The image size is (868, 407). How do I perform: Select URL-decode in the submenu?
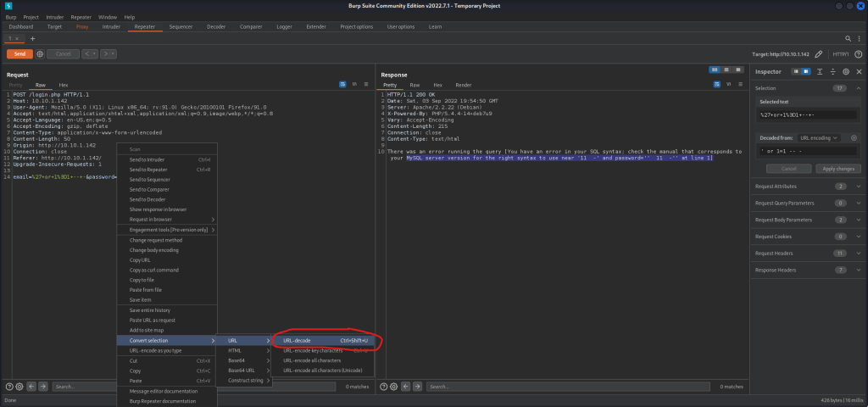296,340
